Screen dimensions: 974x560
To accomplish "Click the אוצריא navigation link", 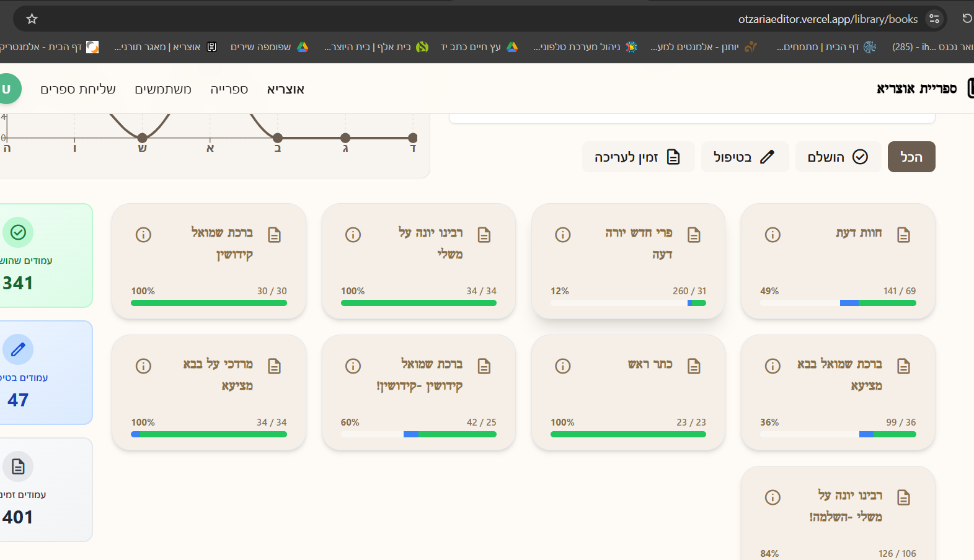I will pyautogui.click(x=285, y=89).
